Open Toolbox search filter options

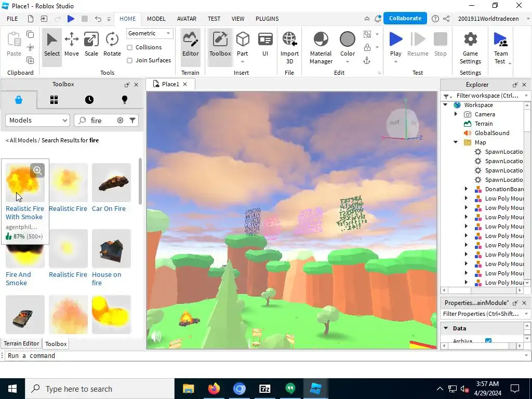[x=132, y=121]
